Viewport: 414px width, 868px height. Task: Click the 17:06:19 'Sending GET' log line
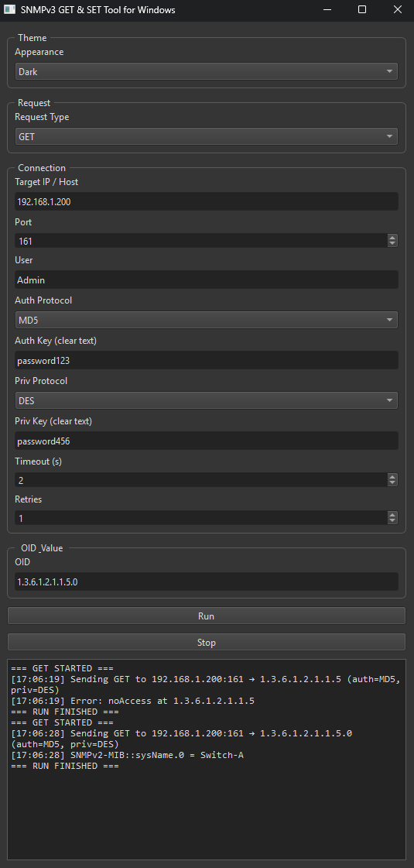click(x=206, y=684)
